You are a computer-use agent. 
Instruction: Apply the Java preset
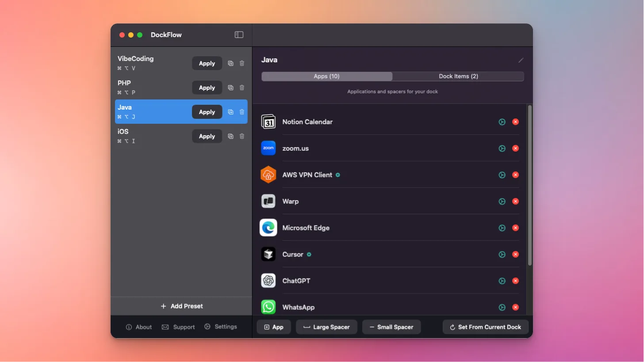207,112
